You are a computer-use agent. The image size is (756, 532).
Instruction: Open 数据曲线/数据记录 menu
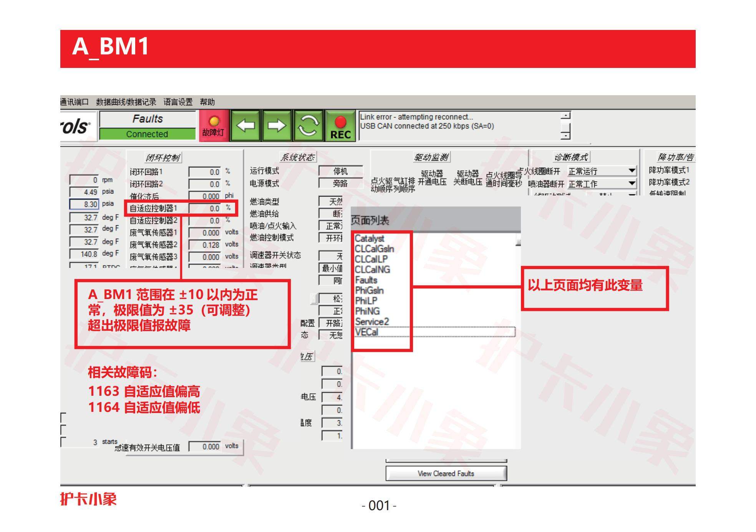coord(126,102)
